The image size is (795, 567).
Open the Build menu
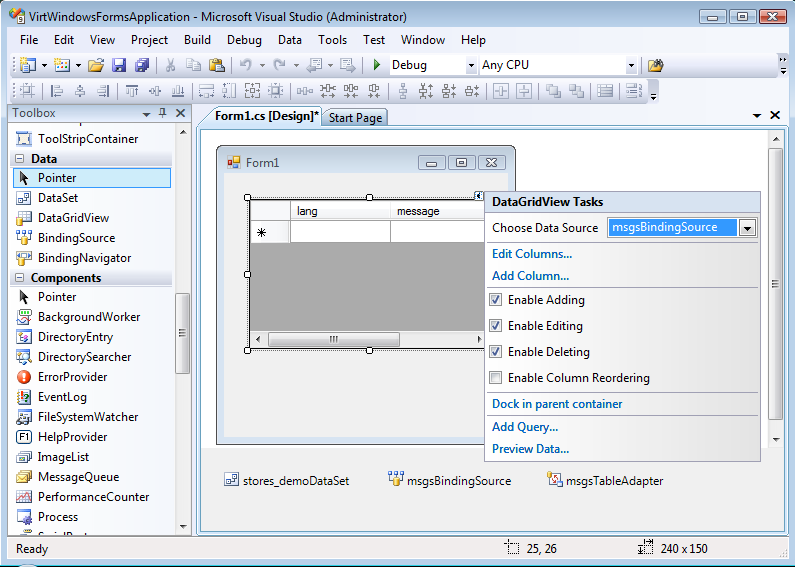(197, 40)
